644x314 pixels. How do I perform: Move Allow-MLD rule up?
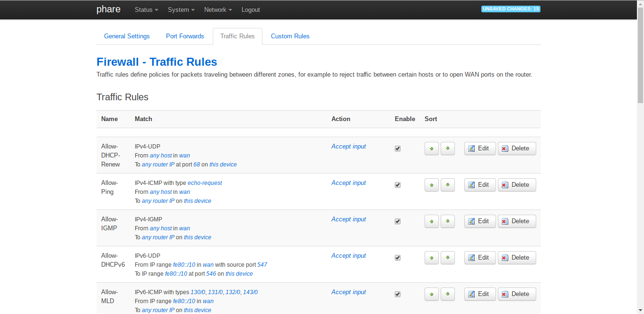pyautogui.click(x=432, y=294)
